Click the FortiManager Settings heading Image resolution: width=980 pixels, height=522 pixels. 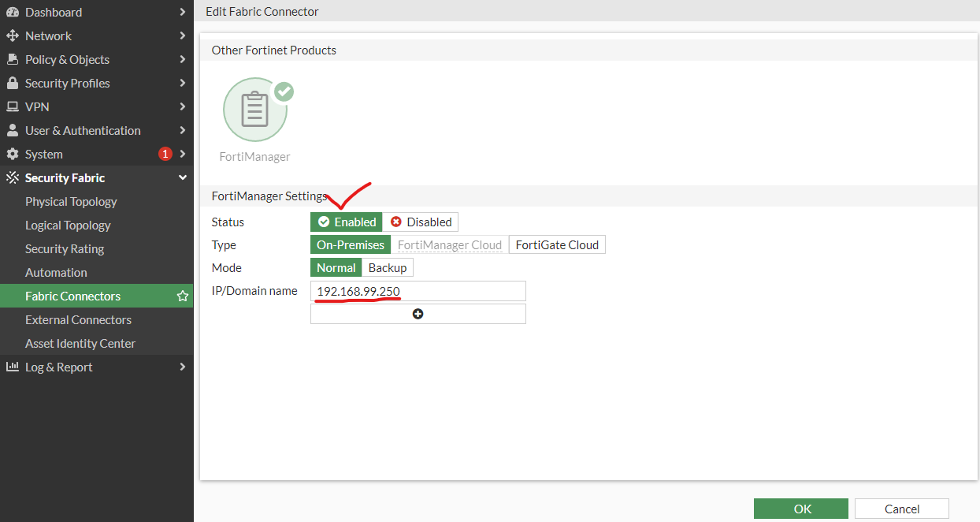click(269, 196)
